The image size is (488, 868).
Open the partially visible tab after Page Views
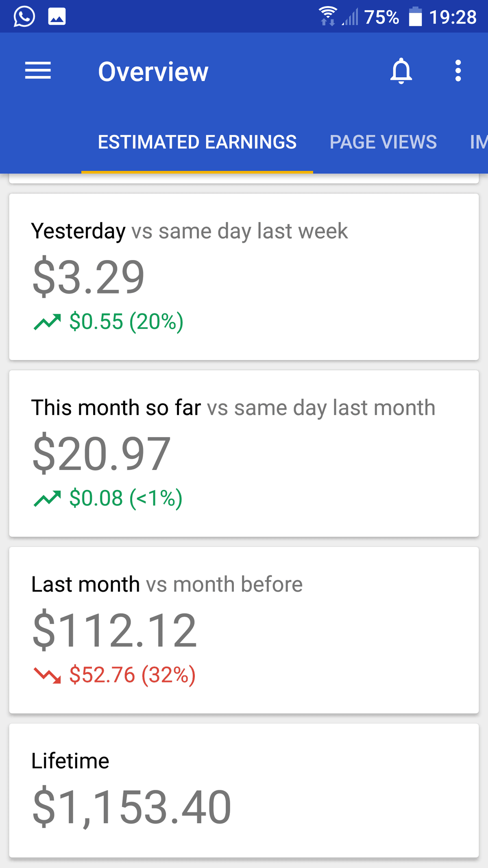[x=479, y=142]
